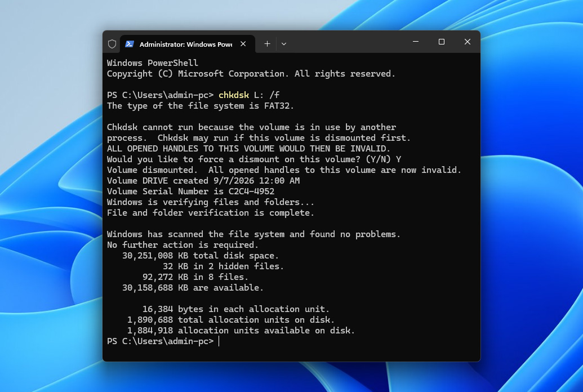Click 'Copyright (C) Microsoft Corporation' line
Viewport: 583px width, 392px height.
click(251, 74)
